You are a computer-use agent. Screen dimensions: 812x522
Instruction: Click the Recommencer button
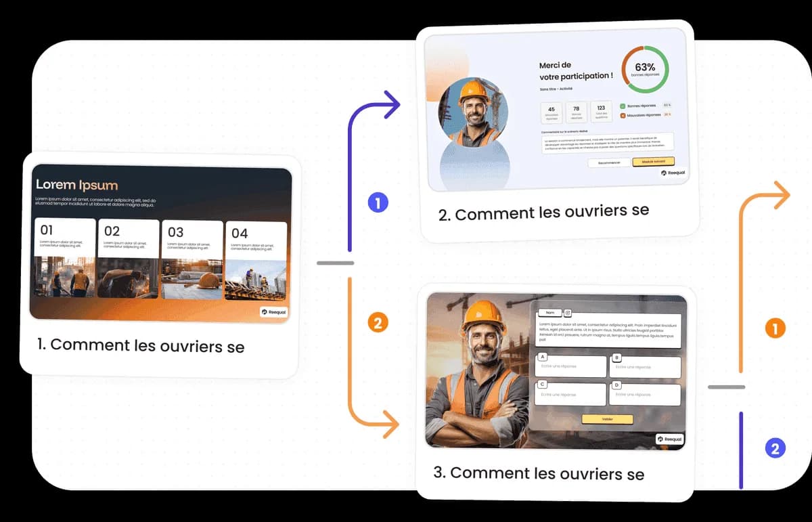click(609, 163)
